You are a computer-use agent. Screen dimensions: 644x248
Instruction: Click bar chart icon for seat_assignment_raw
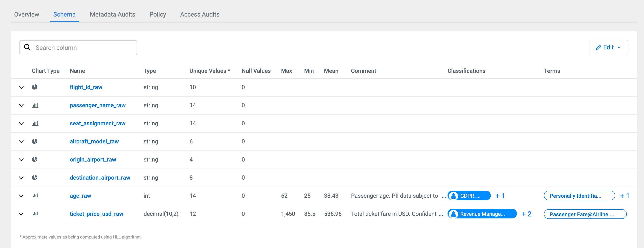pos(35,123)
